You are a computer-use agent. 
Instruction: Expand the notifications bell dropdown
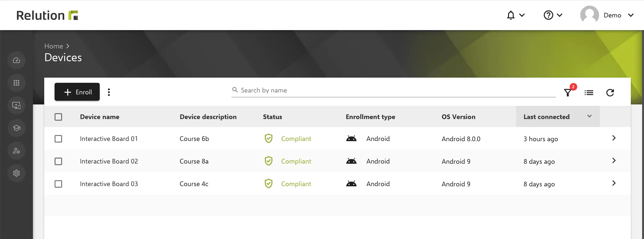(x=516, y=15)
